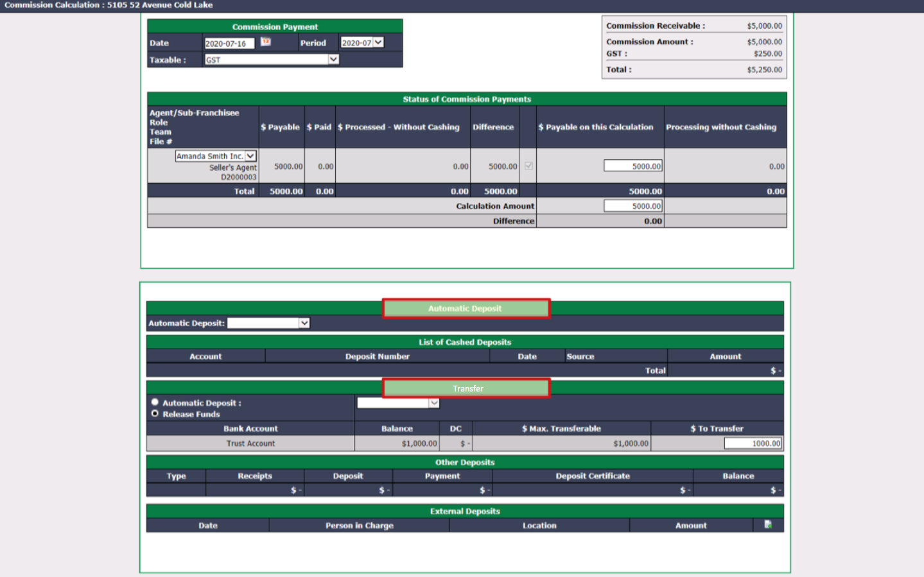Select the Release Funds radio option

155,414
